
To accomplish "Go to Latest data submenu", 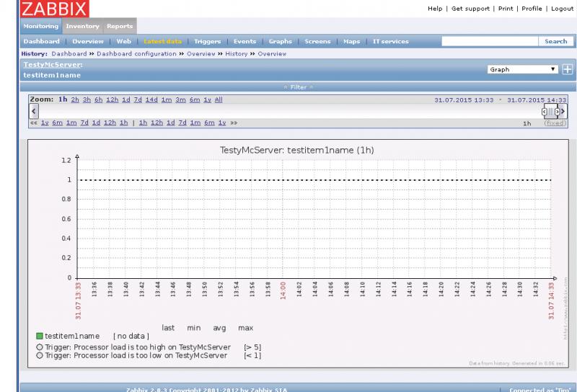I will [x=162, y=42].
